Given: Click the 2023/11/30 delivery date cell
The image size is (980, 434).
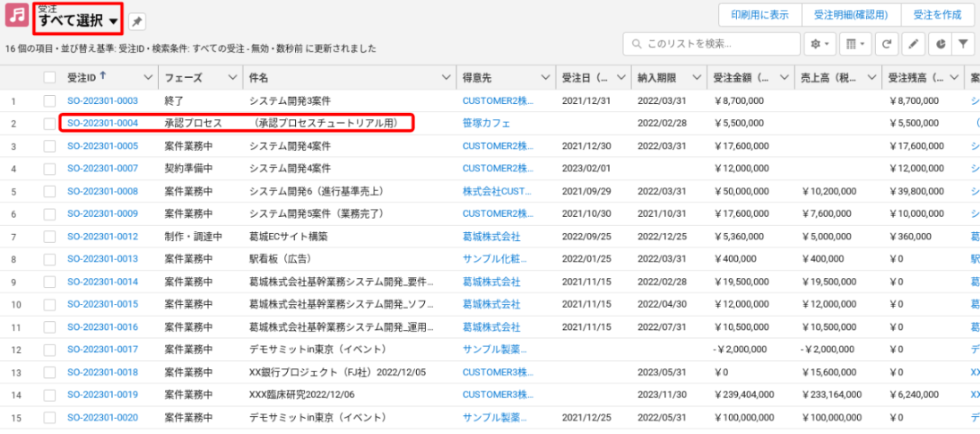Looking at the screenshot, I should coord(662,395).
